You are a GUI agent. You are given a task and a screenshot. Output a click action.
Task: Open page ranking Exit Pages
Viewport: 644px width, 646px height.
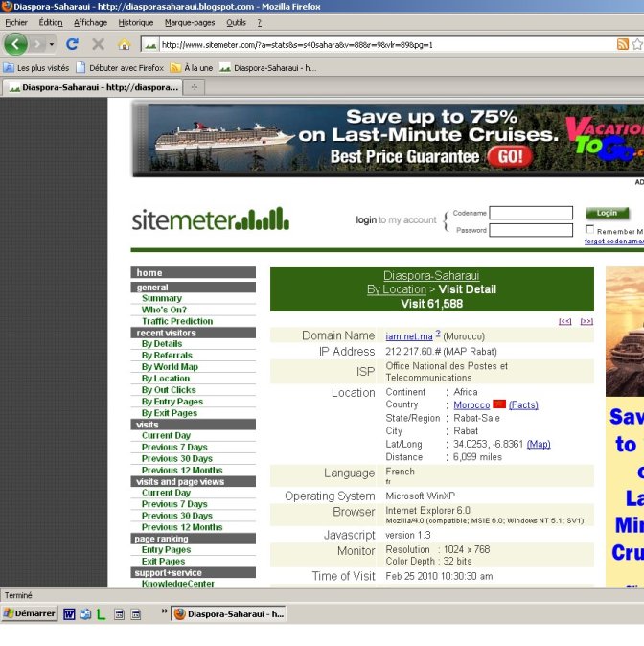[x=163, y=562]
